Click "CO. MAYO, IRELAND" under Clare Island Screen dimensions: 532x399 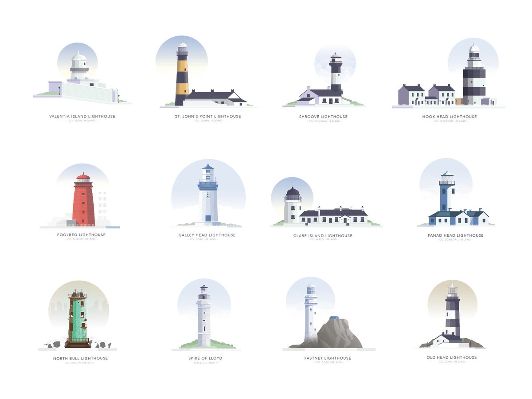(323, 239)
